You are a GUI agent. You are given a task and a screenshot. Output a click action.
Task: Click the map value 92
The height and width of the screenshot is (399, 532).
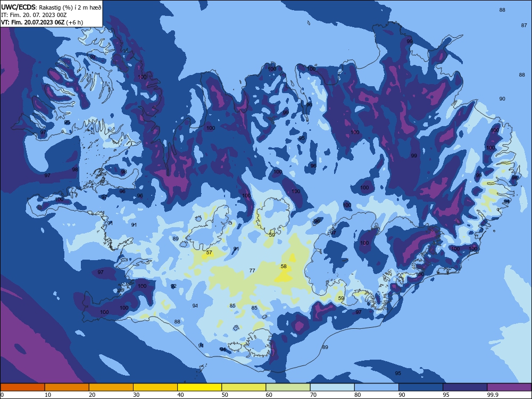(173, 286)
